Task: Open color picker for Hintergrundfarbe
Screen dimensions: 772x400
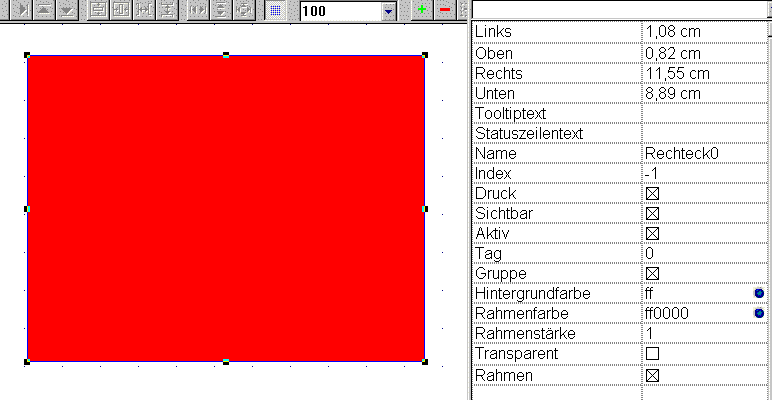Action: (x=759, y=293)
